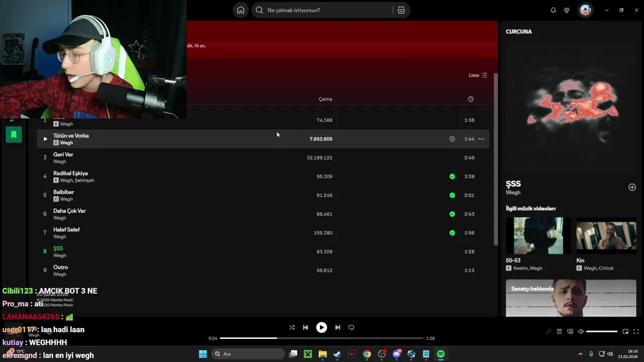
Task: Select the track Geri Ver
Action: [x=63, y=154]
